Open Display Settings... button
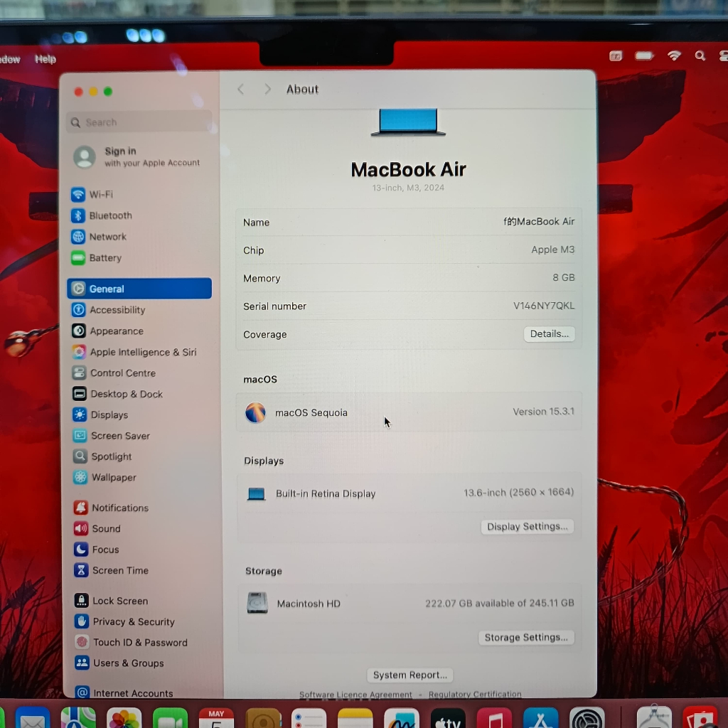 point(527,527)
